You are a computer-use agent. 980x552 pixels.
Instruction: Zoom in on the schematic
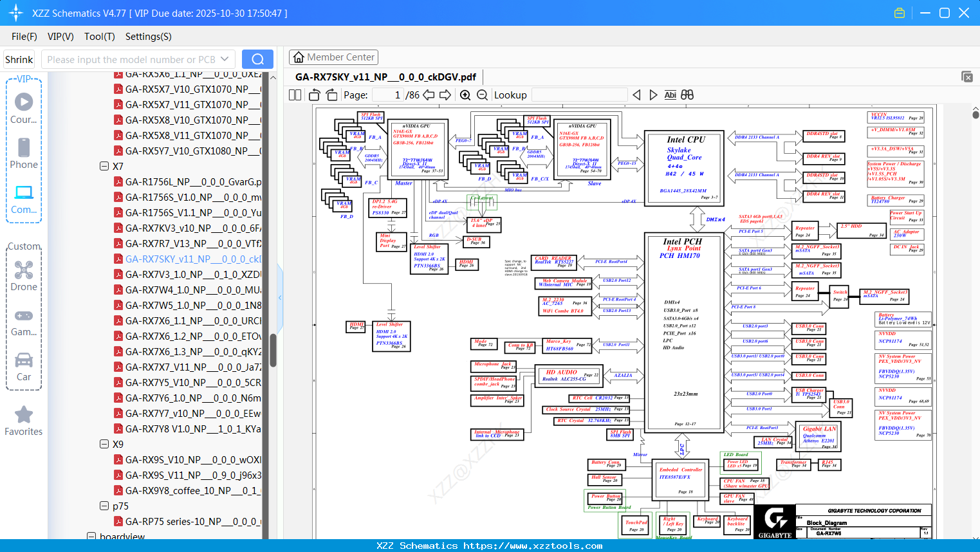[465, 95]
